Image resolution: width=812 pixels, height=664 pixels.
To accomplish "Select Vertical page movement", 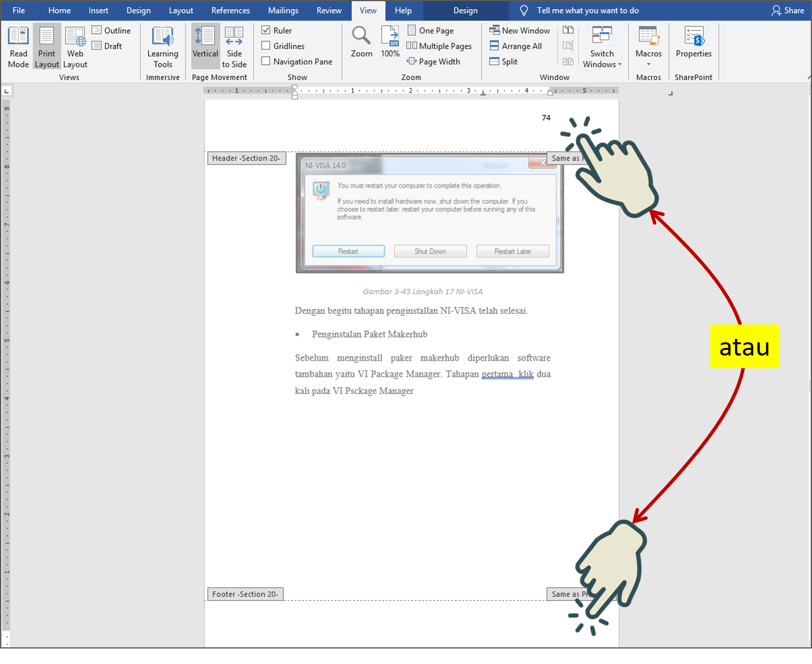I will [205, 47].
